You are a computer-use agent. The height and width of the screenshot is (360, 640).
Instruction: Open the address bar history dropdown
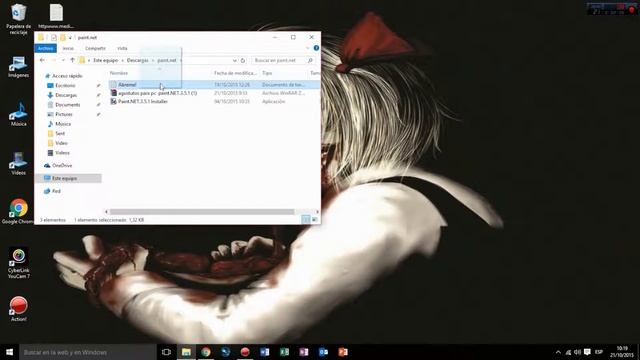235,60
